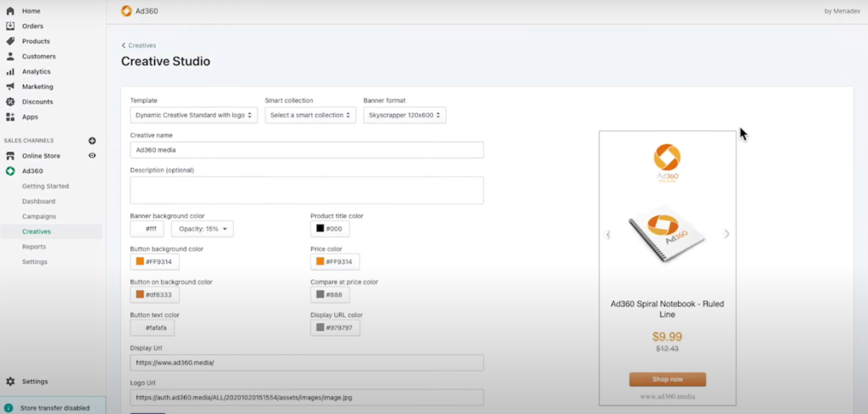Pick product title color #000
Screen dimensions: 868x414
coord(330,228)
